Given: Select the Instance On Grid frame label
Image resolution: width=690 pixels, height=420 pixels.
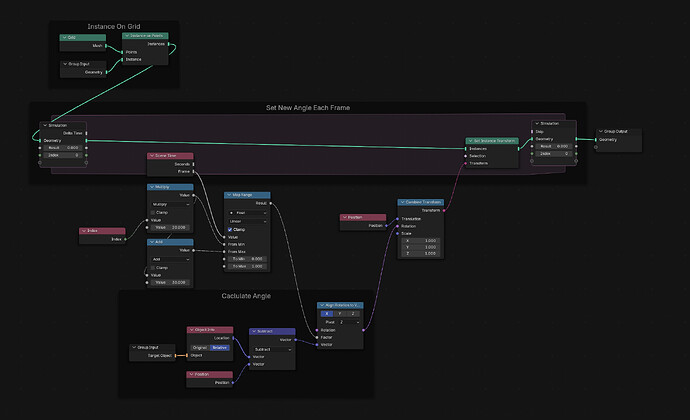Looking at the screenshot, I should coord(114,26).
